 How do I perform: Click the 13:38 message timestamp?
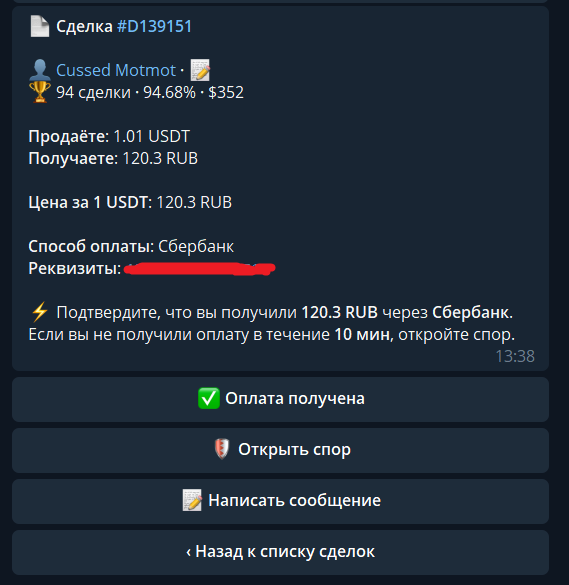(x=515, y=356)
